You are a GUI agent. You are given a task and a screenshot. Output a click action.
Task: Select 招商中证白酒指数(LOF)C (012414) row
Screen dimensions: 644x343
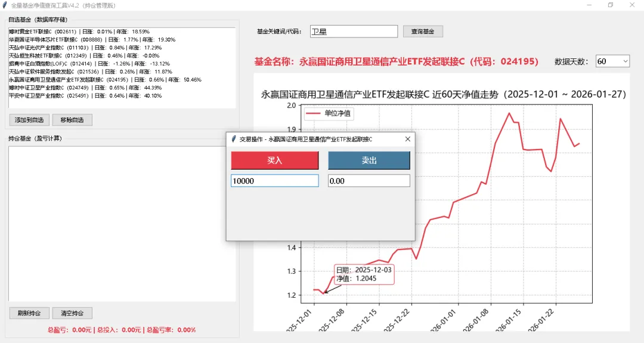click(122, 64)
